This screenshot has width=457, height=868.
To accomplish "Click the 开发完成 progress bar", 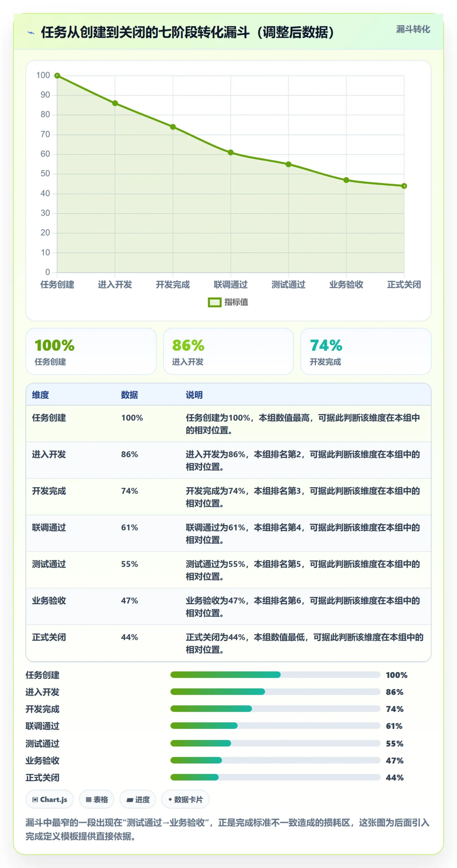I will [275, 709].
